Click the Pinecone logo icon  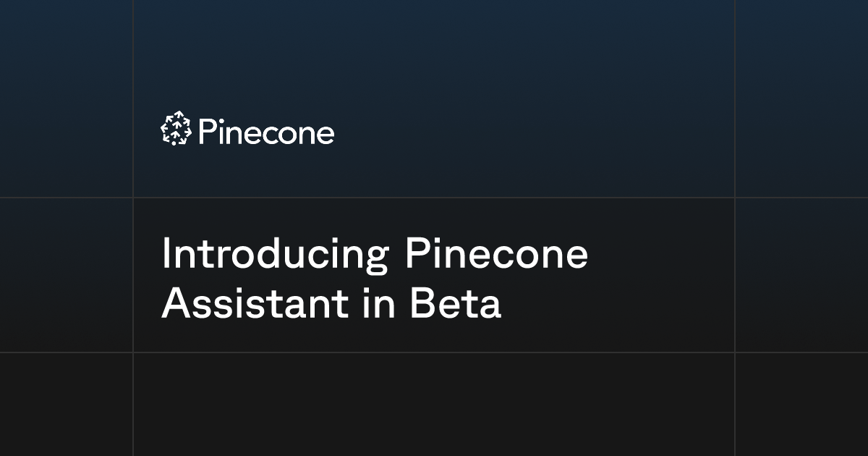[x=175, y=130]
